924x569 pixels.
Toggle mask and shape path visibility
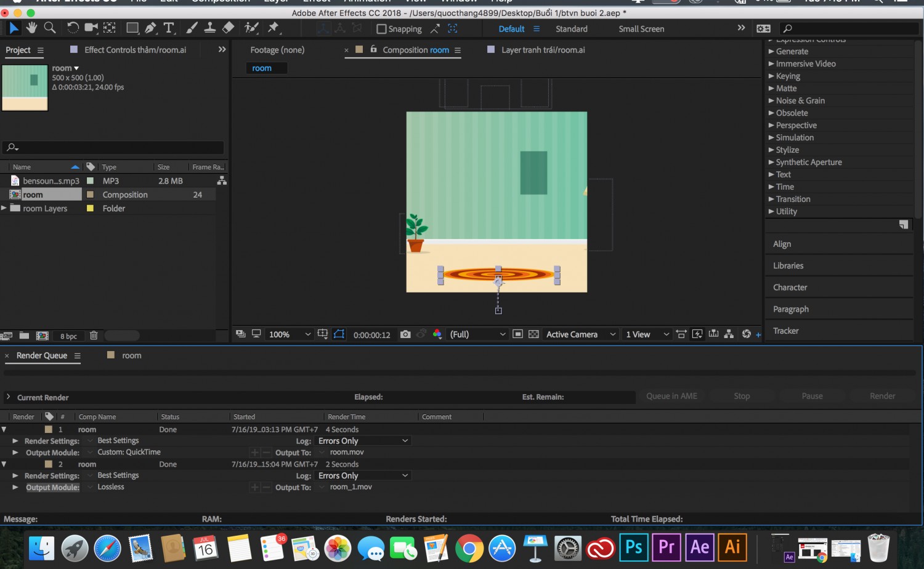click(339, 334)
